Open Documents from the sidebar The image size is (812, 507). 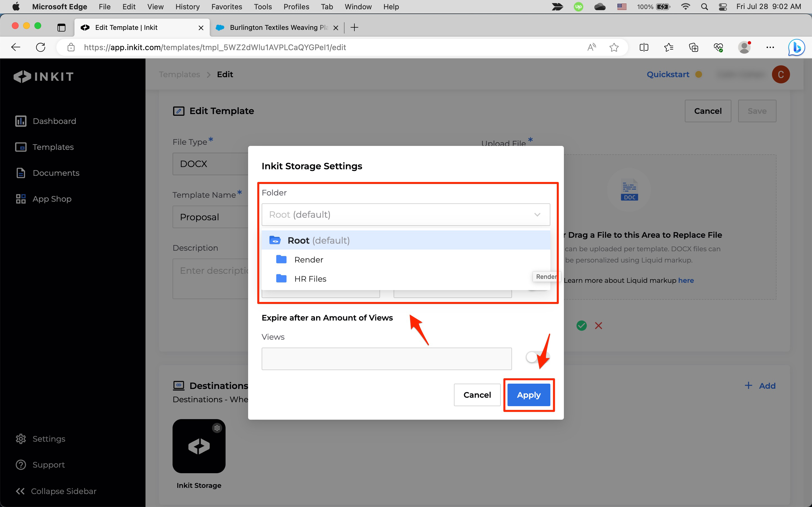(21, 173)
